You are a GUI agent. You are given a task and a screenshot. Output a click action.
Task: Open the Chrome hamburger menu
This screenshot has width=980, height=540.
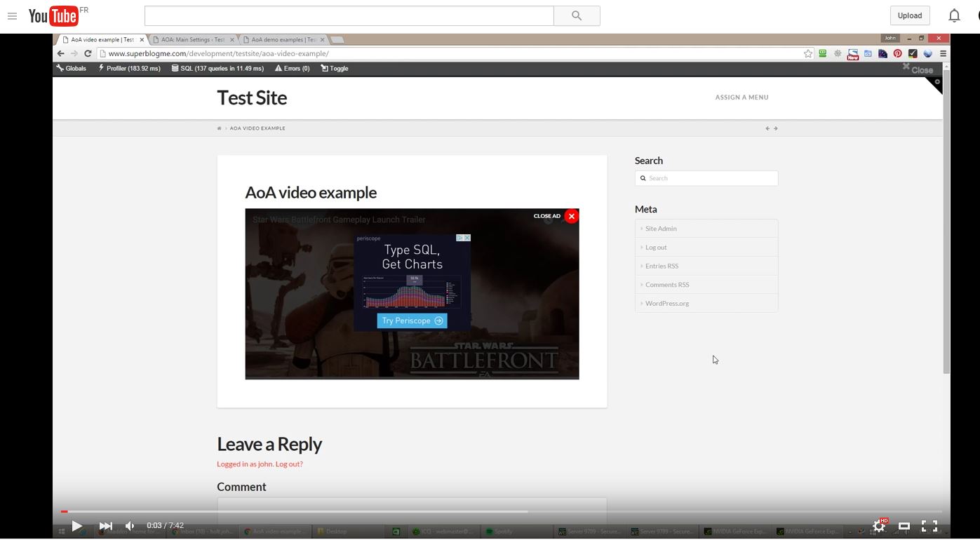tap(943, 53)
